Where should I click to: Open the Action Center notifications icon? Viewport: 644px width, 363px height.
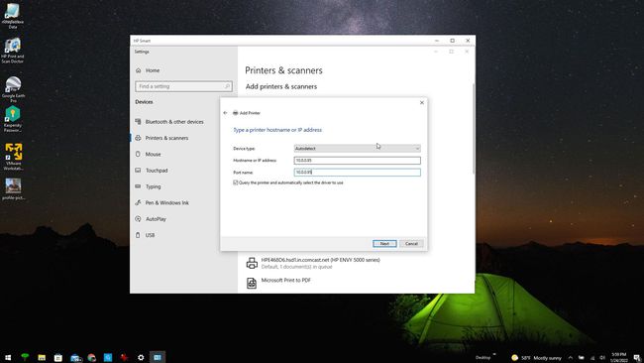tap(636, 358)
